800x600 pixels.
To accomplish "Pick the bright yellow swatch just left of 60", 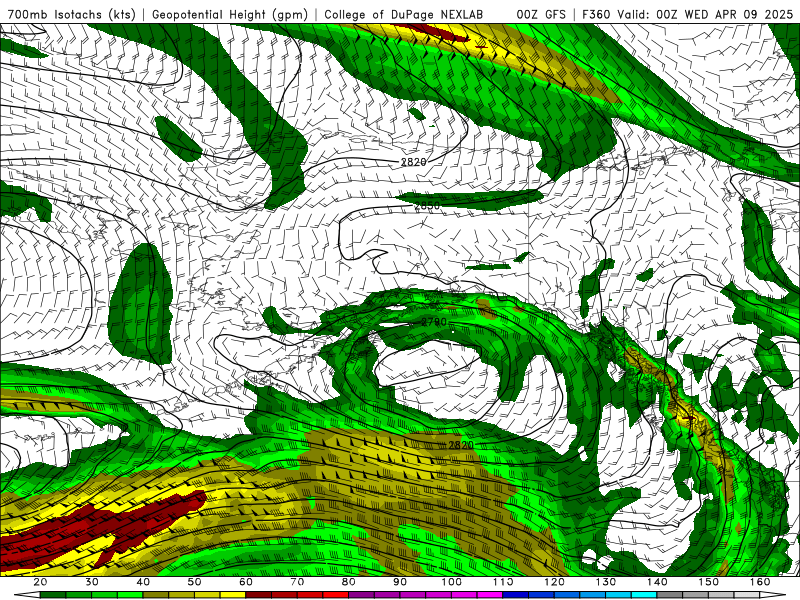I will [233, 595].
